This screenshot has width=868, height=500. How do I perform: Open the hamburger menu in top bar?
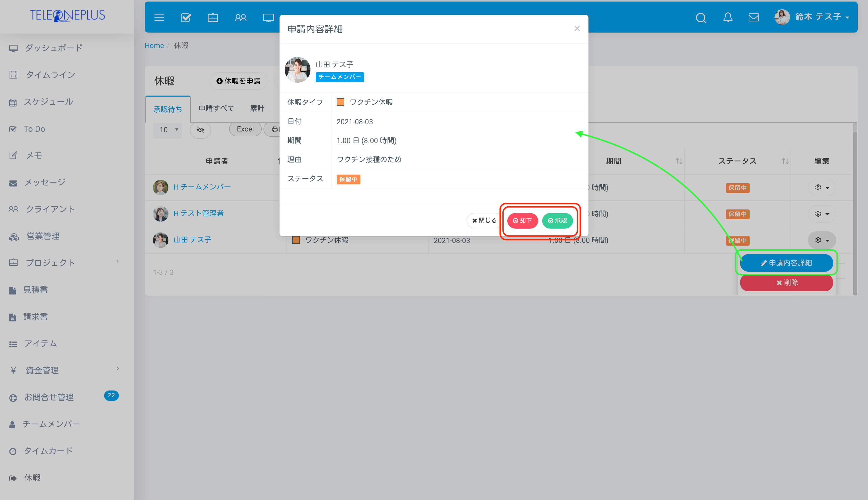tap(159, 17)
